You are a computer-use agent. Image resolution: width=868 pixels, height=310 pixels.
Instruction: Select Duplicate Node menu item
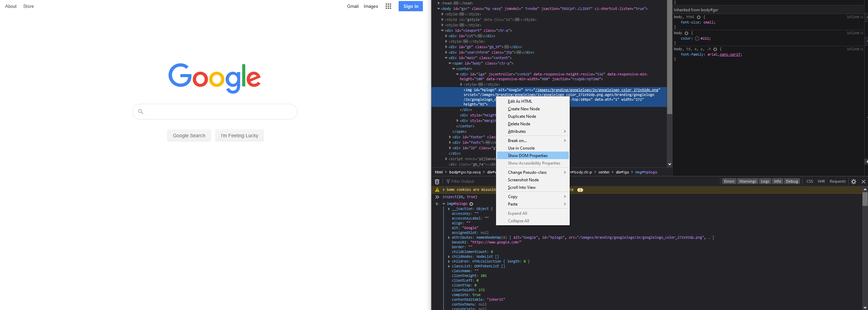533,116
